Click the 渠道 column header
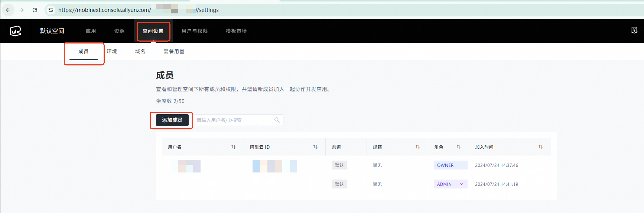Screen dimensions: 644x213 point(336,147)
